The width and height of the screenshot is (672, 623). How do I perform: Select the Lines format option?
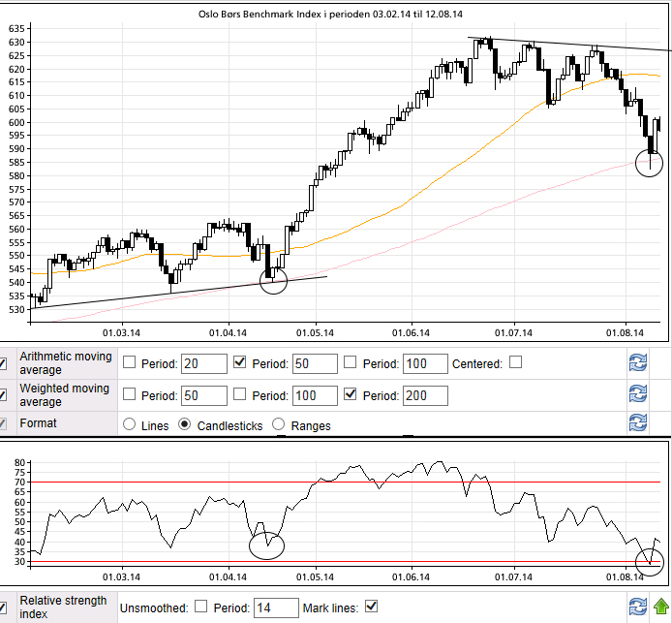pyautogui.click(x=129, y=424)
